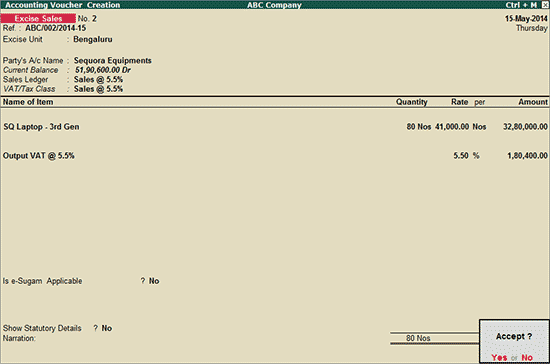
Task: Select Excise Unit Bengaluru field
Action: 93,39
